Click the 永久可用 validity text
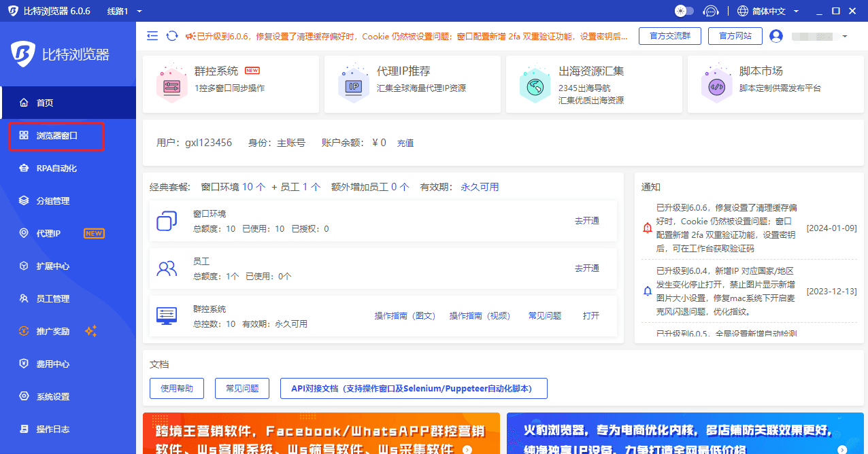This screenshot has width=868, height=454. 480,187
